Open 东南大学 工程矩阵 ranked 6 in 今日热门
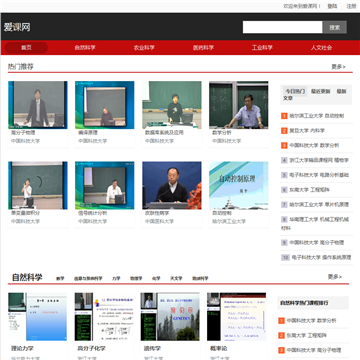Image resolution: width=360 pixels, height=360 pixels. click(x=309, y=190)
